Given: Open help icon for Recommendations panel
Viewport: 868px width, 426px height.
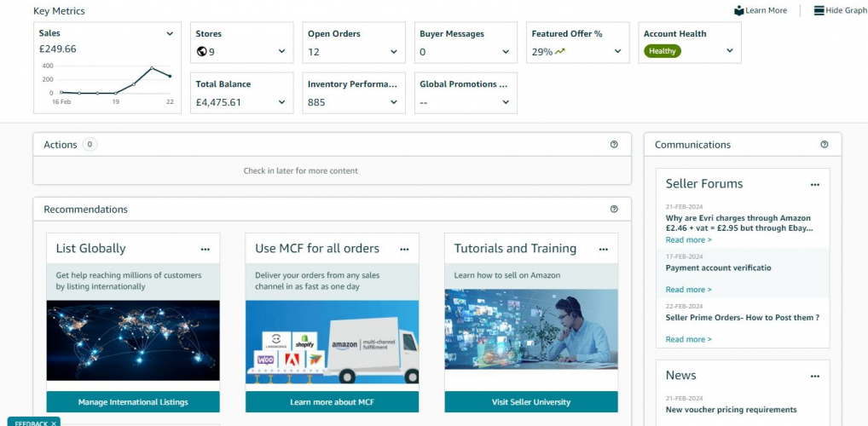Looking at the screenshot, I should (x=614, y=209).
